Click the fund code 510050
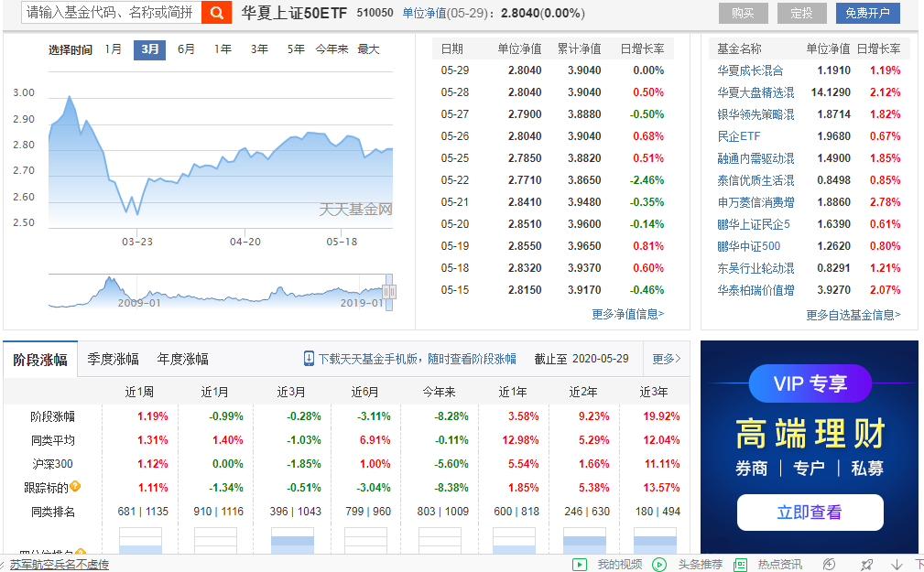 coord(375,13)
